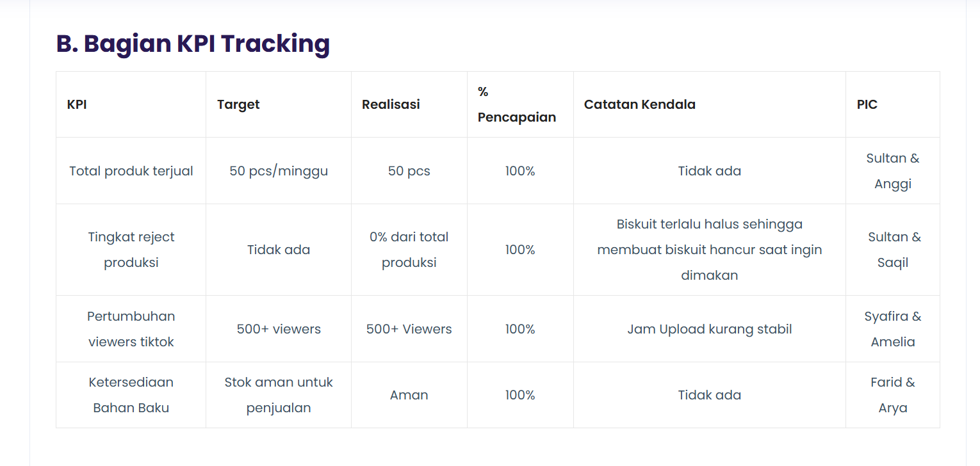Select the 0% dari total produksi cell
Viewport: 980px width, 466px height.
[x=409, y=250]
